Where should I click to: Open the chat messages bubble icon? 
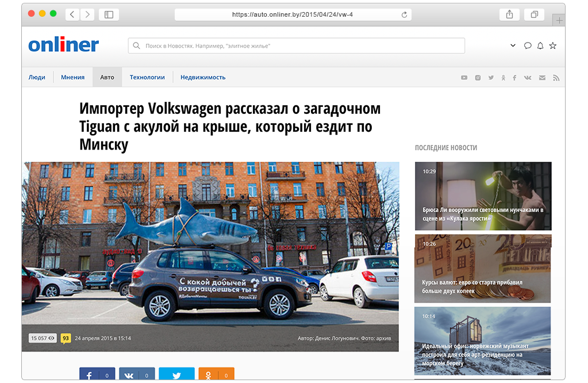(x=528, y=46)
